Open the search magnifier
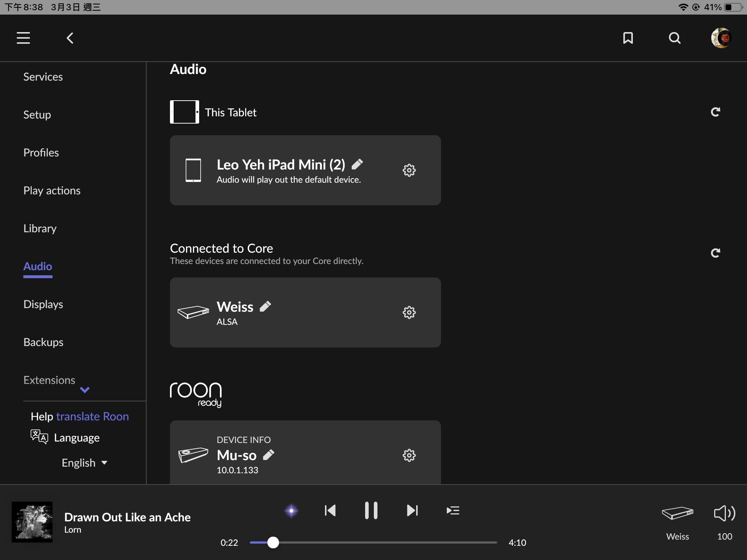This screenshot has height=560, width=747. pyautogui.click(x=674, y=38)
